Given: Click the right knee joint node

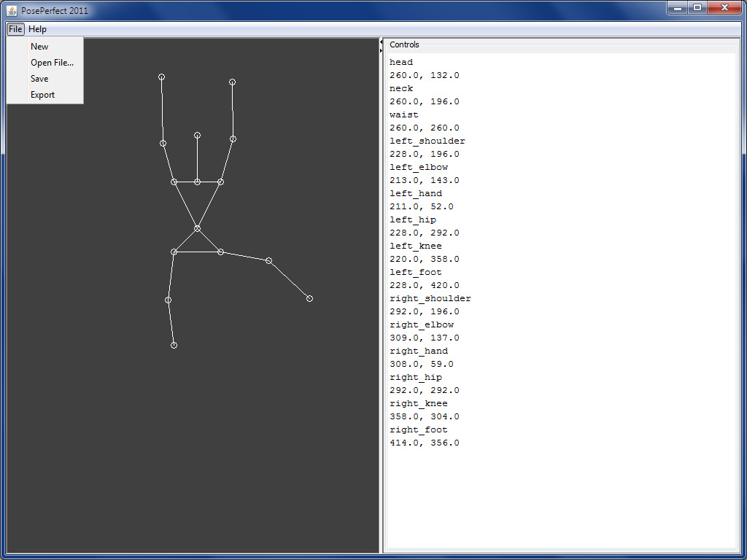Looking at the screenshot, I should 268,260.
